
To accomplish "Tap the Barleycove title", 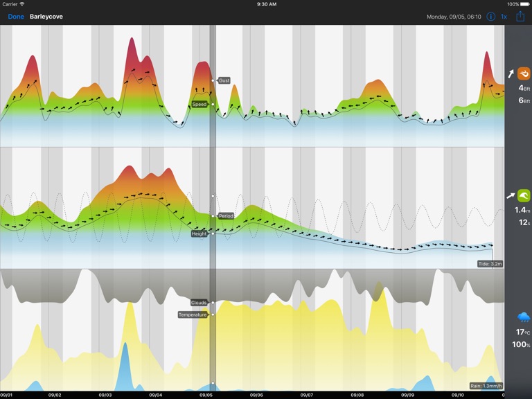I will [x=46, y=17].
